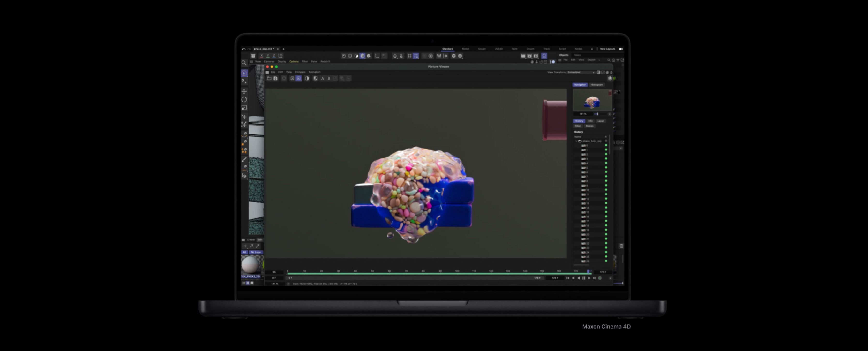The image size is (868, 351).
Task: Set image as A in compare
Action: pyautogui.click(x=323, y=78)
